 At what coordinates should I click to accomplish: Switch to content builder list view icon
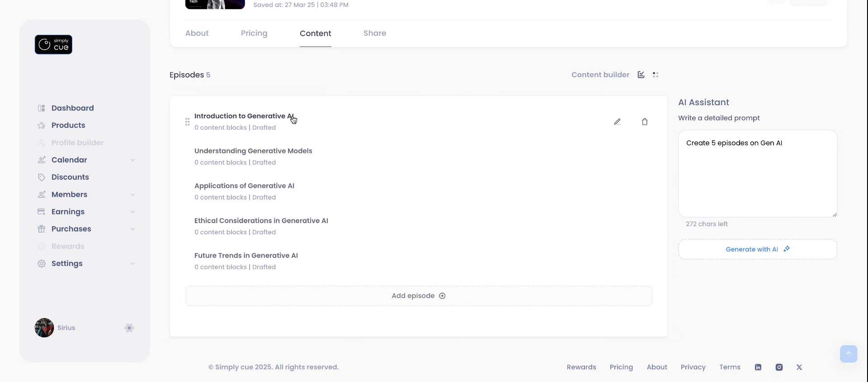coord(641,75)
